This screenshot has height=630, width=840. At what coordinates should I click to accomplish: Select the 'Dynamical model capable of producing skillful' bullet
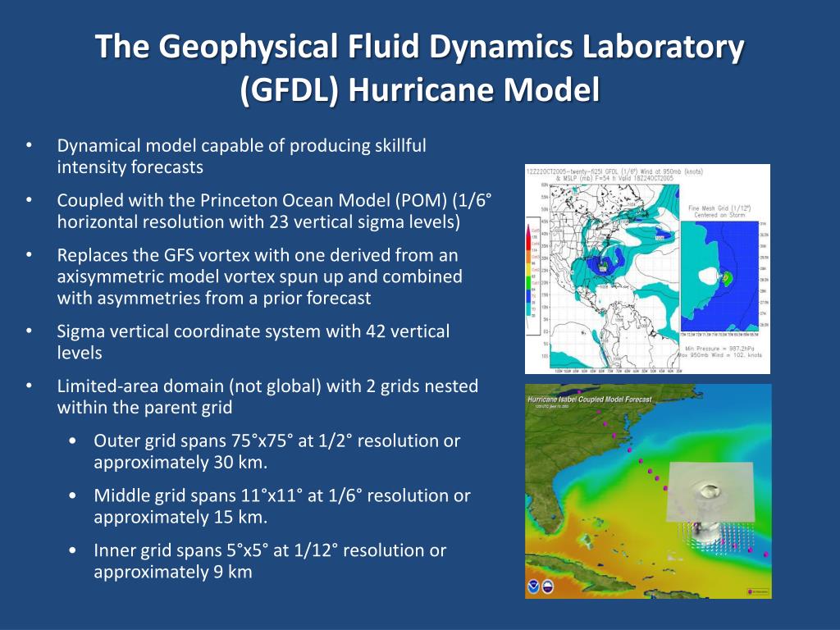point(242,156)
